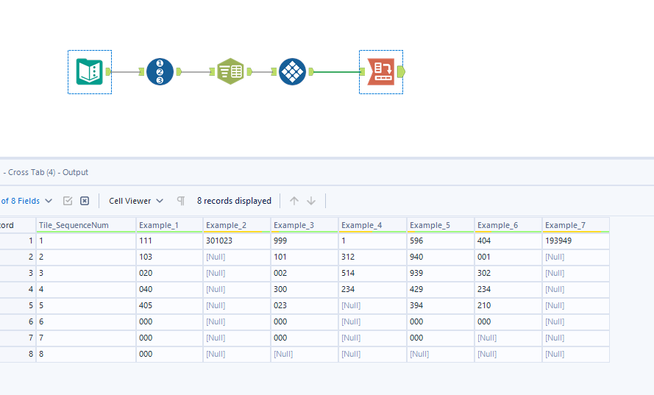Select the green Table tool on canvas
Screen dimensions: 654x395
[230, 72]
